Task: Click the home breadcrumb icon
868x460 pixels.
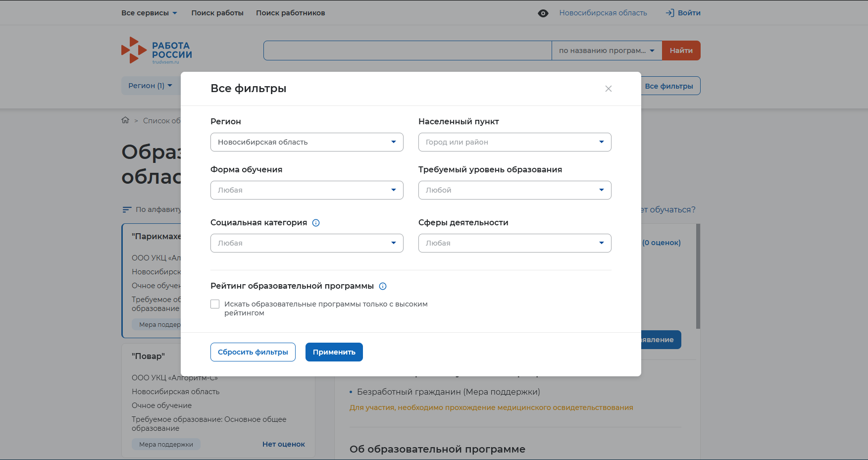Action: click(x=125, y=120)
